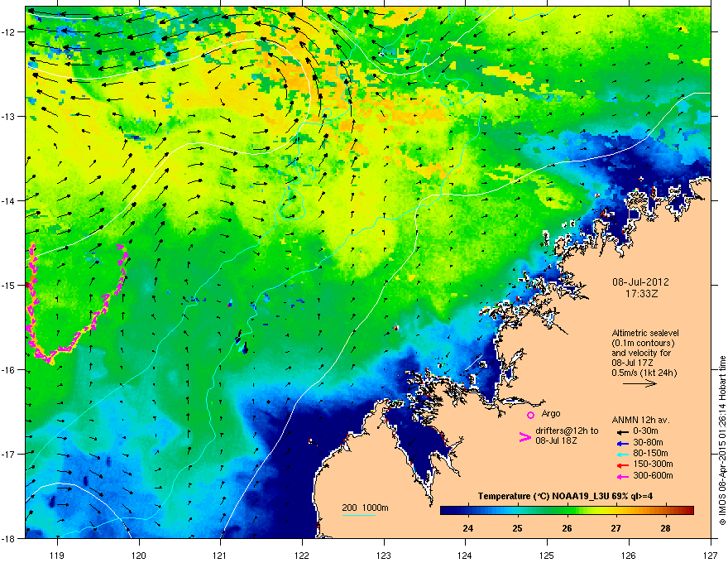Click the '30-80m' depth label
The image size is (728, 563).
click(x=648, y=442)
